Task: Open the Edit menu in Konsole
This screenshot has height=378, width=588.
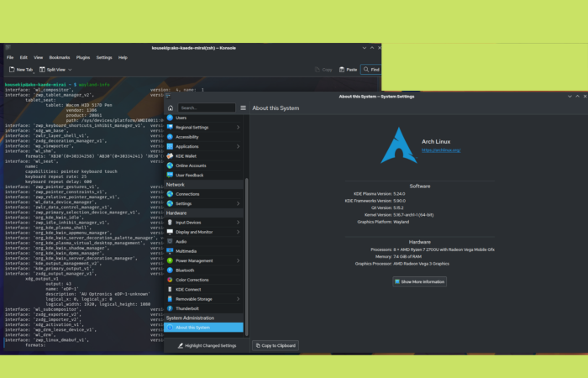Action: 24,58
